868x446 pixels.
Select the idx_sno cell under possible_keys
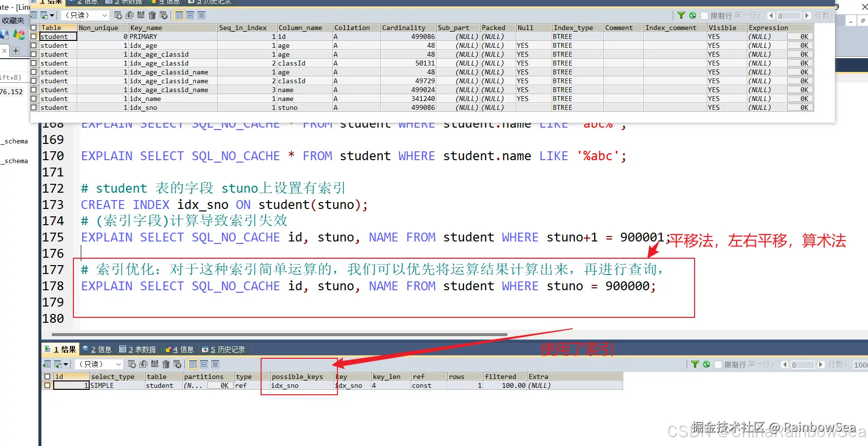[302, 385]
